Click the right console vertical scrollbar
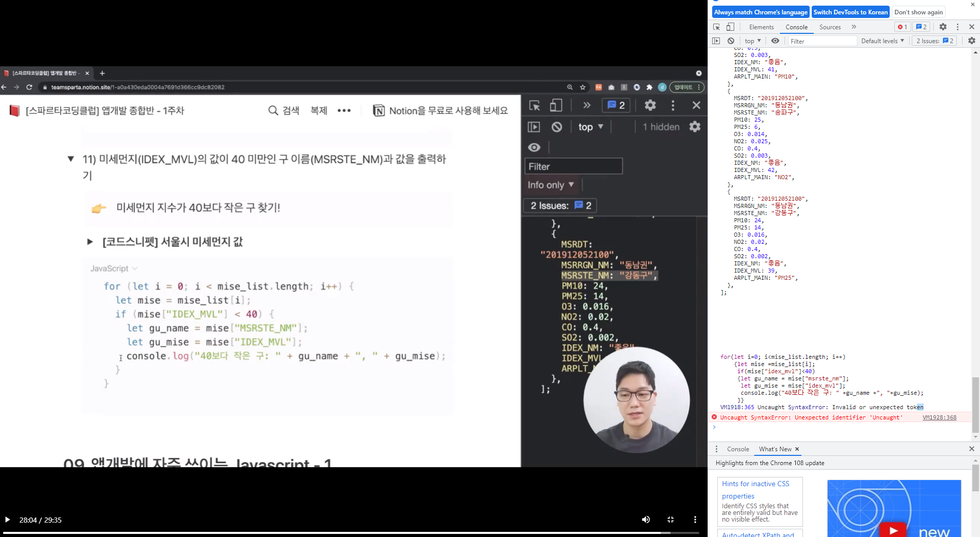 pyautogui.click(x=975, y=404)
